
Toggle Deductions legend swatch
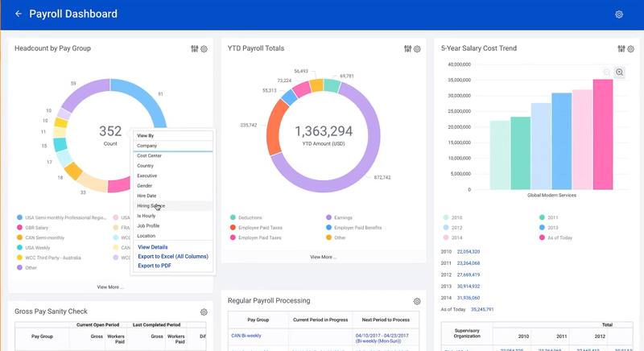point(233,217)
